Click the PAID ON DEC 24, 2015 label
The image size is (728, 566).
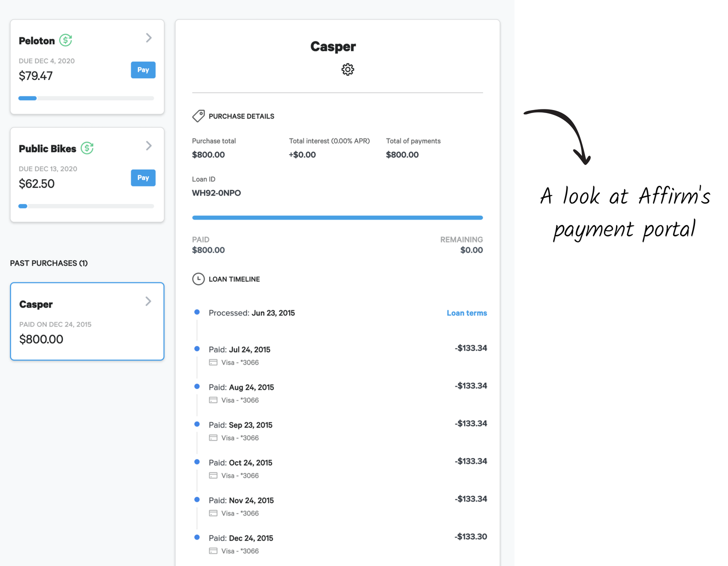tap(55, 324)
